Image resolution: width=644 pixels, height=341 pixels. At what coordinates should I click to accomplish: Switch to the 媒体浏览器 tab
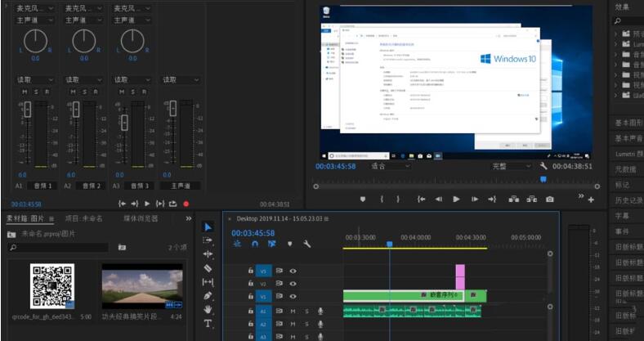pos(141,219)
